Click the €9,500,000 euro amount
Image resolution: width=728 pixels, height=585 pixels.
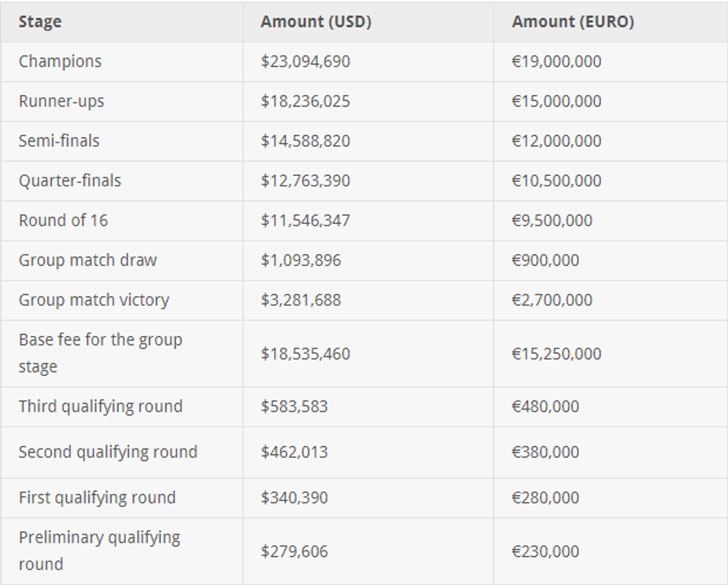(552, 220)
